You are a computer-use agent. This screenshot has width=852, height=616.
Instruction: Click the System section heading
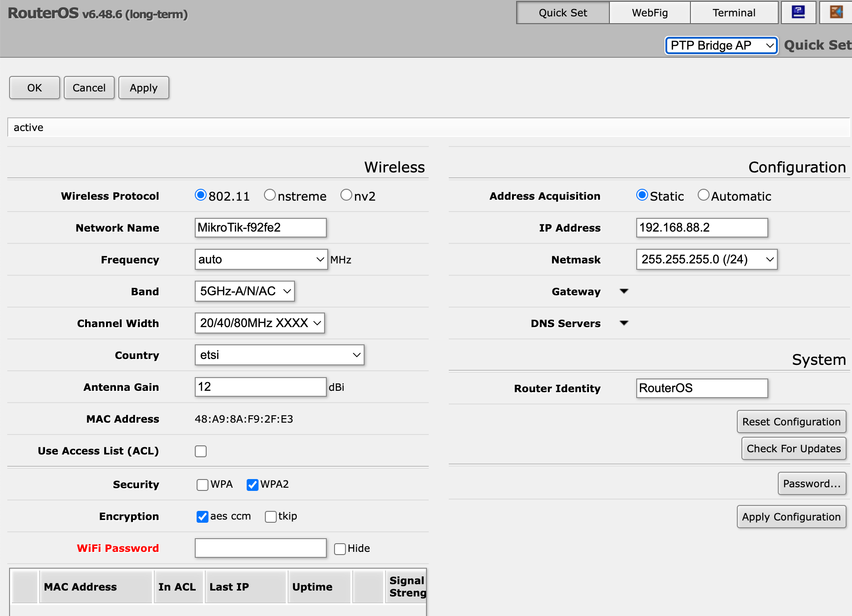click(x=819, y=359)
